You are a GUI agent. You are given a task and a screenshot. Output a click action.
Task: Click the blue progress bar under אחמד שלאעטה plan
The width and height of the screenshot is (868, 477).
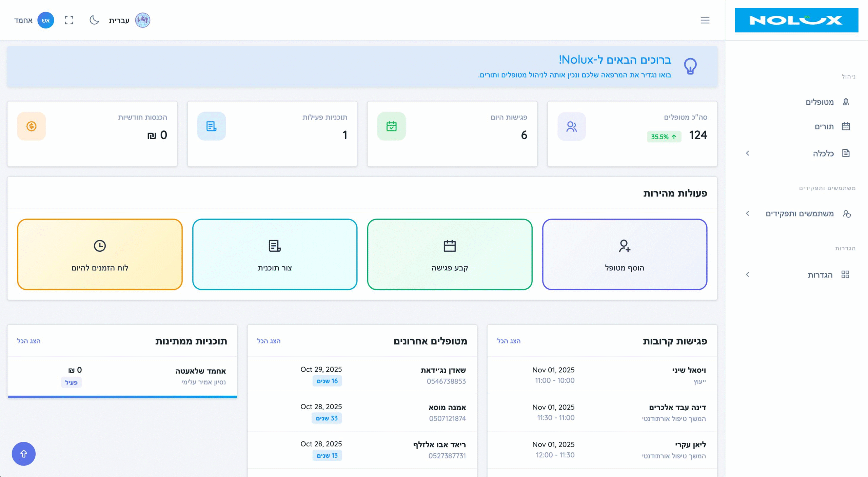coord(122,396)
